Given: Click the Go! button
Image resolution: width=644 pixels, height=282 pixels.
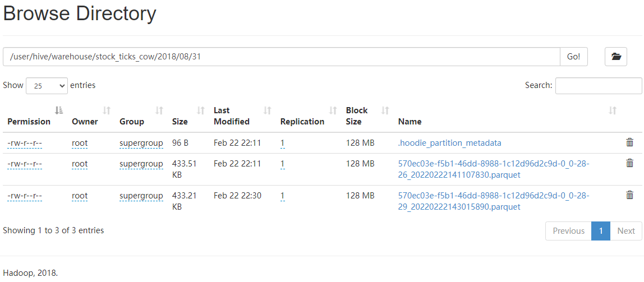Looking at the screenshot, I should [574, 57].
